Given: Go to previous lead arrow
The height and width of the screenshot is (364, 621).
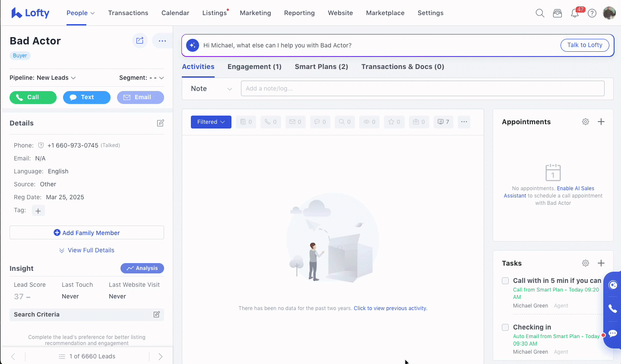Looking at the screenshot, I should coord(13,357).
